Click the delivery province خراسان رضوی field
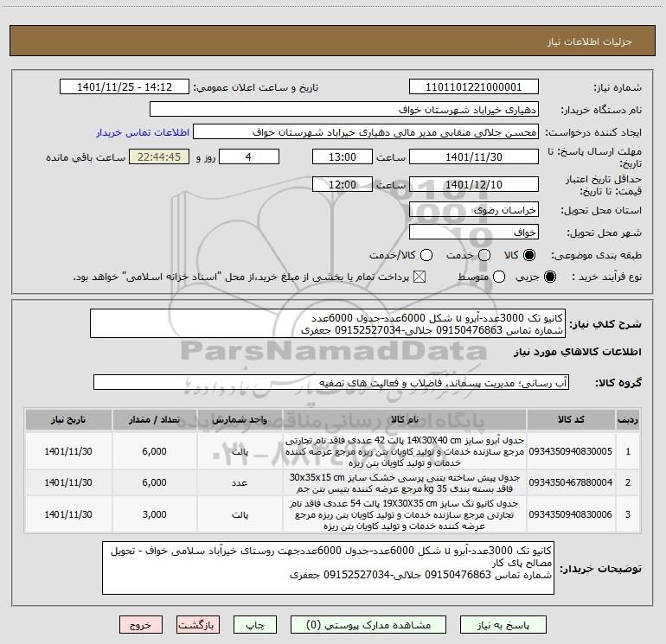The height and width of the screenshot is (644, 666). 474,209
